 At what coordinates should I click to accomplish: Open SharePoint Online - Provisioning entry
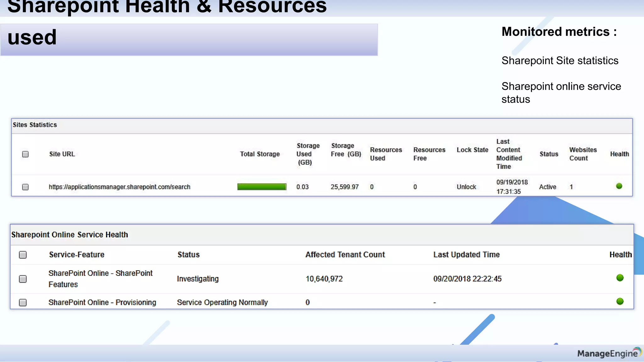point(102,302)
